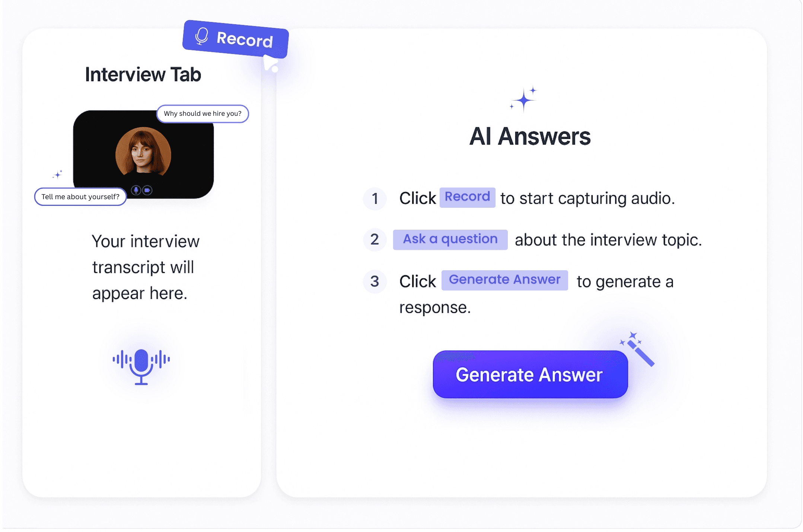Click the step number 3 circle
803x532 pixels.
point(375,281)
